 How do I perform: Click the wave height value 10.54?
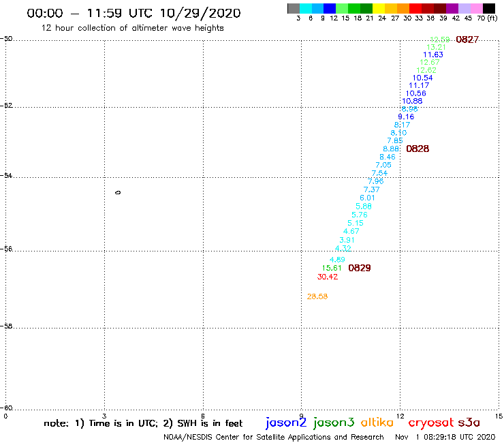click(422, 78)
